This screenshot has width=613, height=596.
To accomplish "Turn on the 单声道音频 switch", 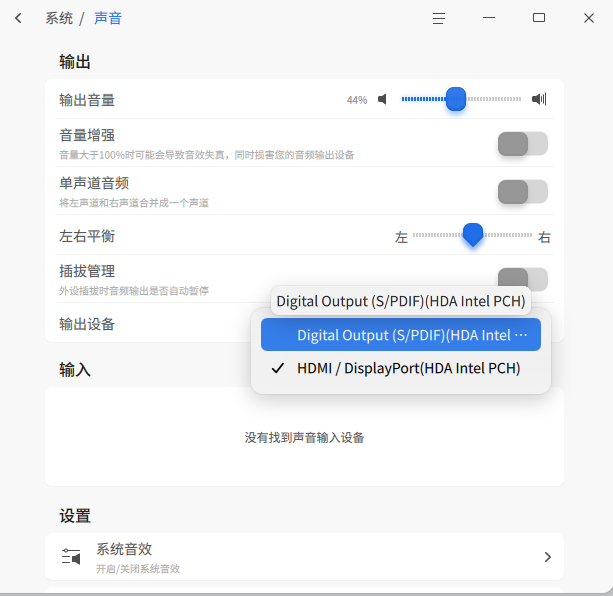I will [x=523, y=192].
